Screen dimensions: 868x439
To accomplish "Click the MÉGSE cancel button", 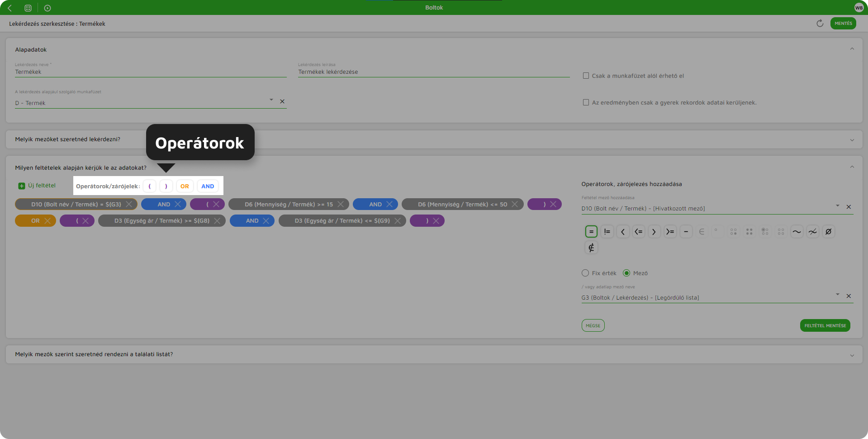I will pos(593,325).
